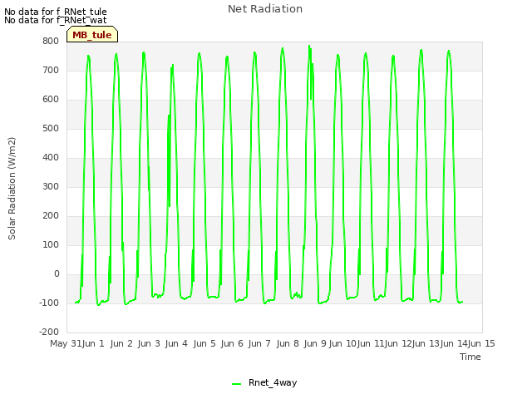Click the Solar Radiation (W/m2) axis label
Screen dimensions: 532x399
(x=12, y=189)
